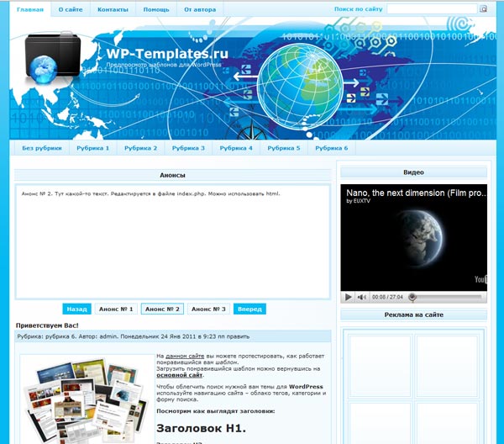Go to О сайте page

click(x=71, y=9)
